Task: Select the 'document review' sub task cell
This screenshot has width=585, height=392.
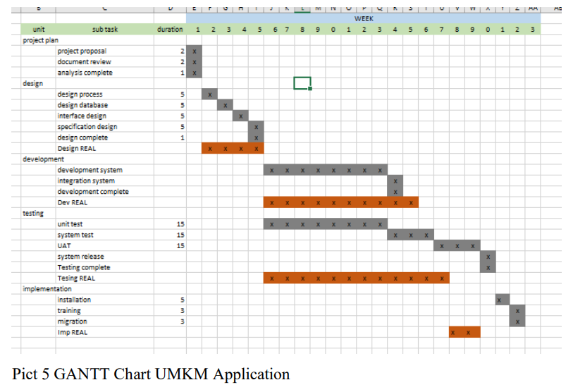Action: [105, 61]
